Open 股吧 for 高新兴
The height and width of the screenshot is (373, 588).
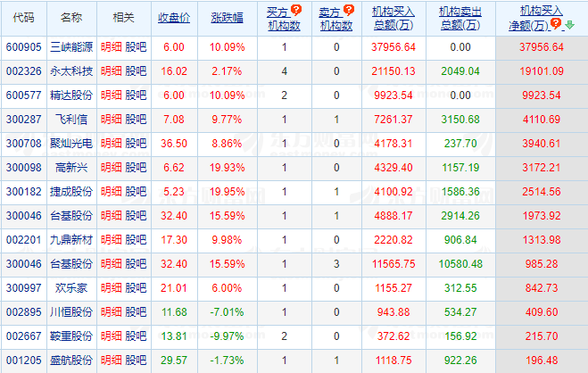click(136, 167)
